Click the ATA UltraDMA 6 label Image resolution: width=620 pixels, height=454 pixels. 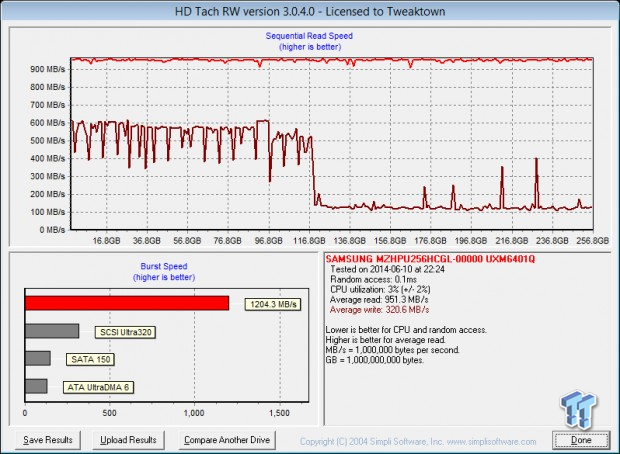98,387
